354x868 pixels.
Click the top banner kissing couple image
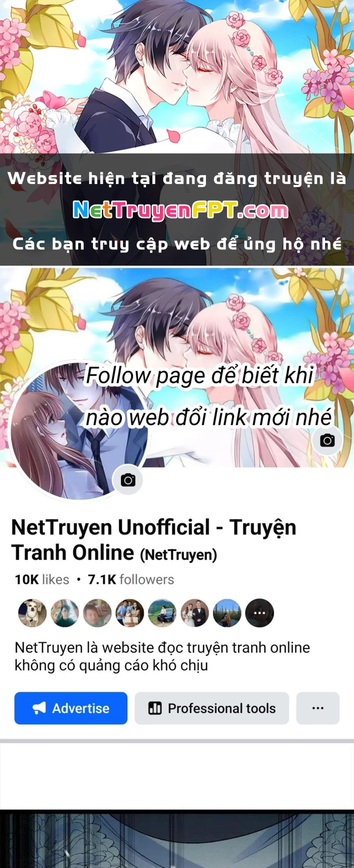(x=177, y=76)
